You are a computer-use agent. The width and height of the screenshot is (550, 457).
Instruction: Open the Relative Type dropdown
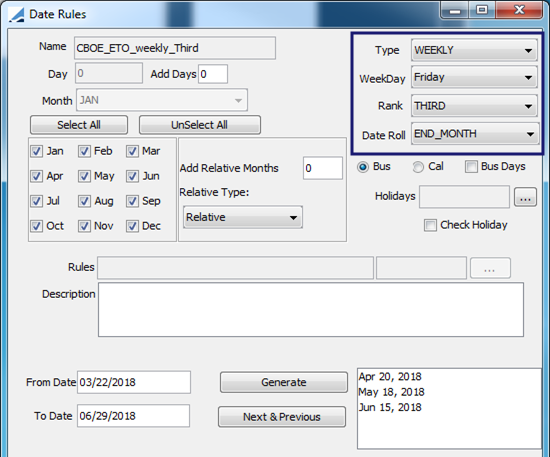(243, 217)
